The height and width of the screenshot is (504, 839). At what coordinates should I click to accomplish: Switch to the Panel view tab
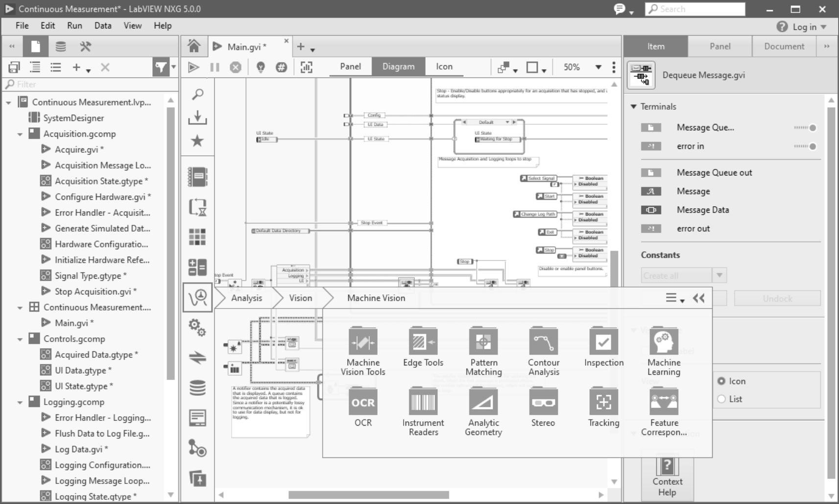point(350,67)
